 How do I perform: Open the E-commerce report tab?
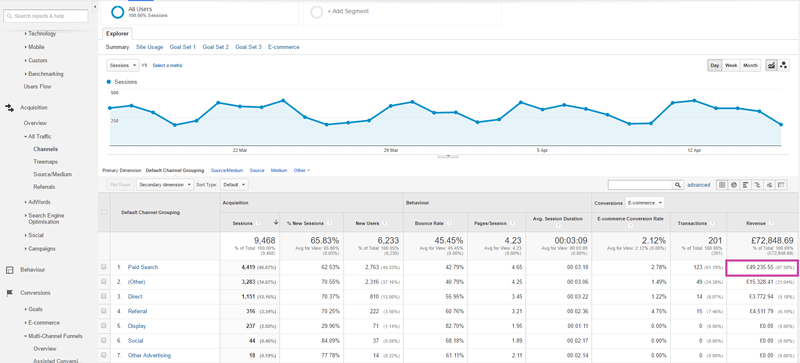tap(284, 47)
